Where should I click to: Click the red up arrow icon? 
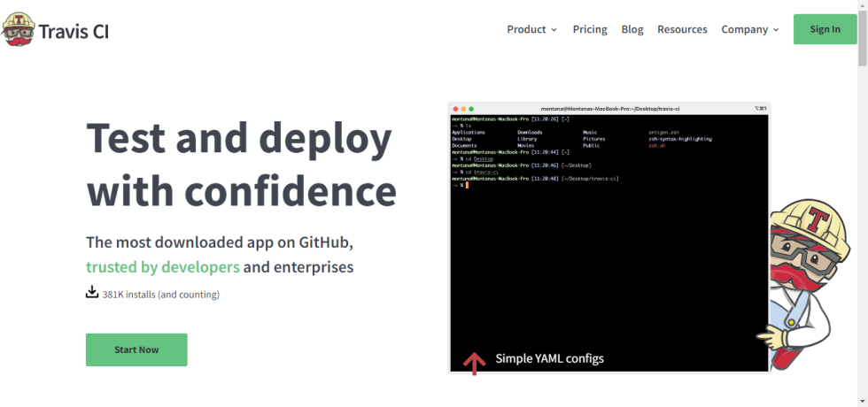click(475, 362)
